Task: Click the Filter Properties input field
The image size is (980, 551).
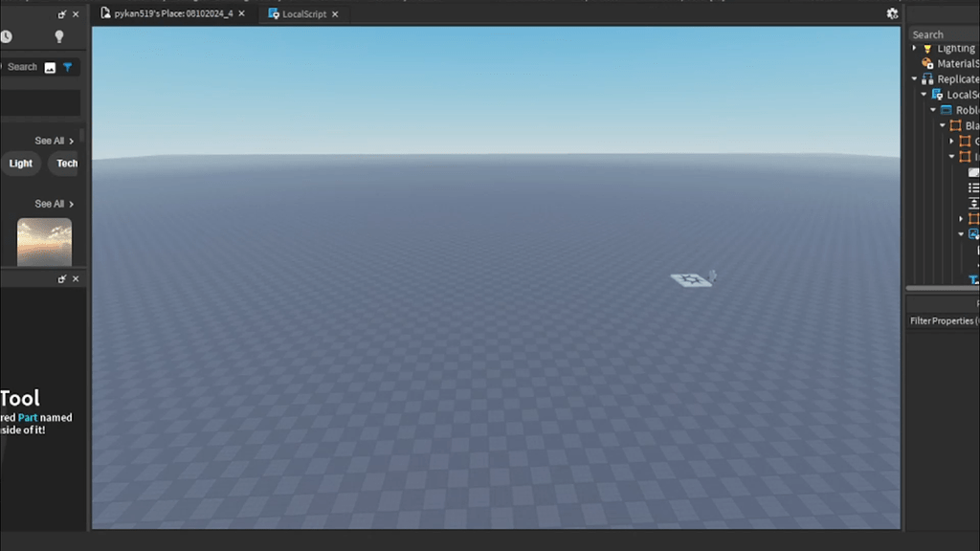Action: [943, 320]
